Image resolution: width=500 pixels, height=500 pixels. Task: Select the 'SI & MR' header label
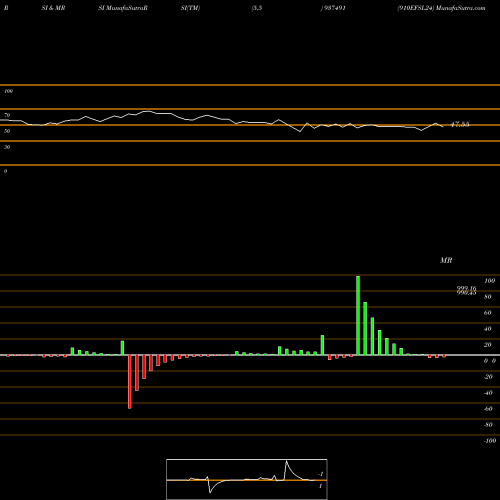coord(53,8)
